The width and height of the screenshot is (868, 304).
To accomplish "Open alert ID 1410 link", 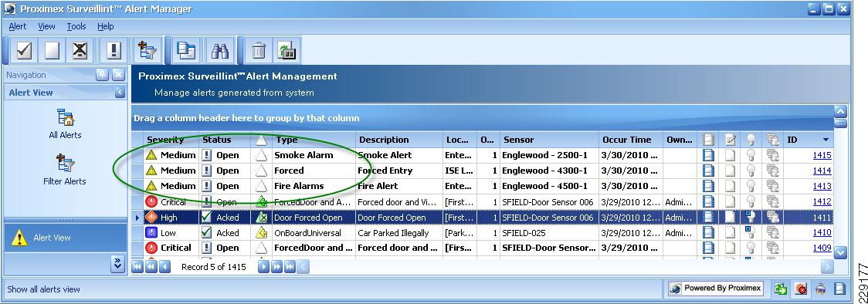I will (x=822, y=233).
